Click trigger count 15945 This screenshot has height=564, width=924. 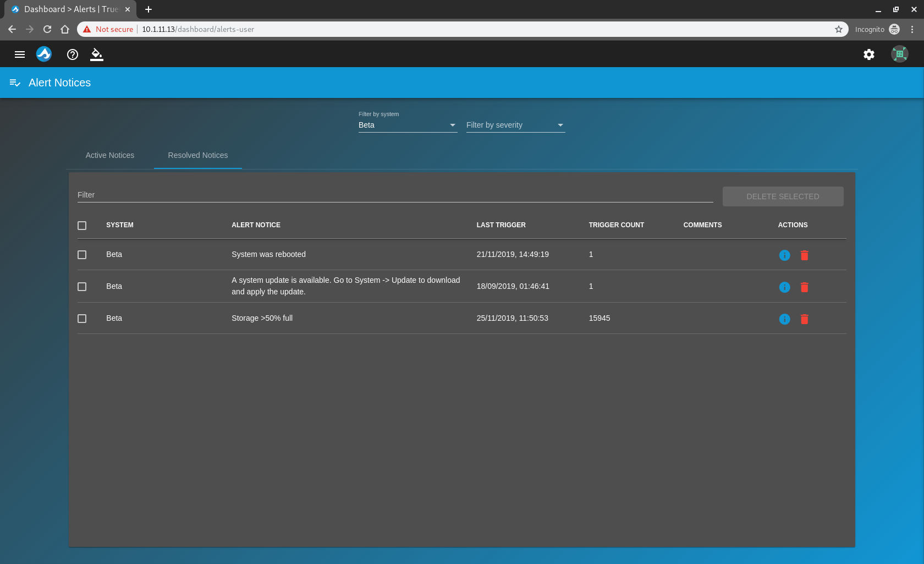pyautogui.click(x=599, y=318)
